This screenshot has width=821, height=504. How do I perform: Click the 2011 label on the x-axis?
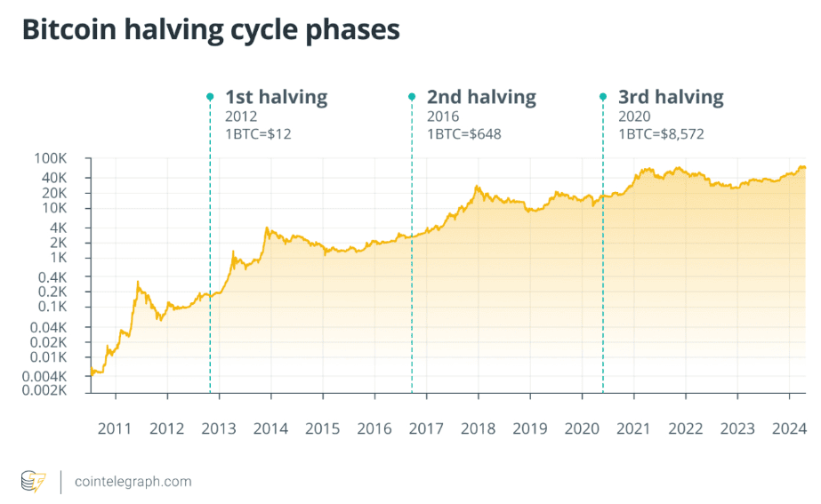115,428
